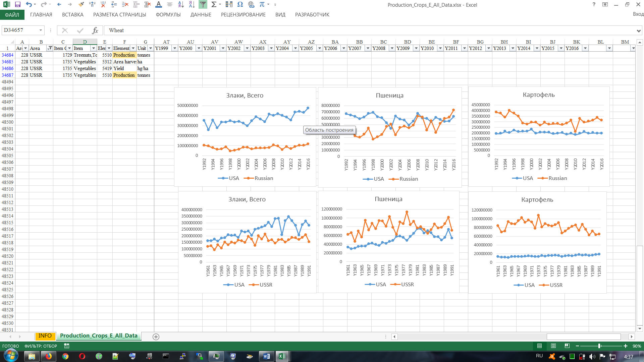
Task: Toggle the Filter funnel button off
Action: 203,5
